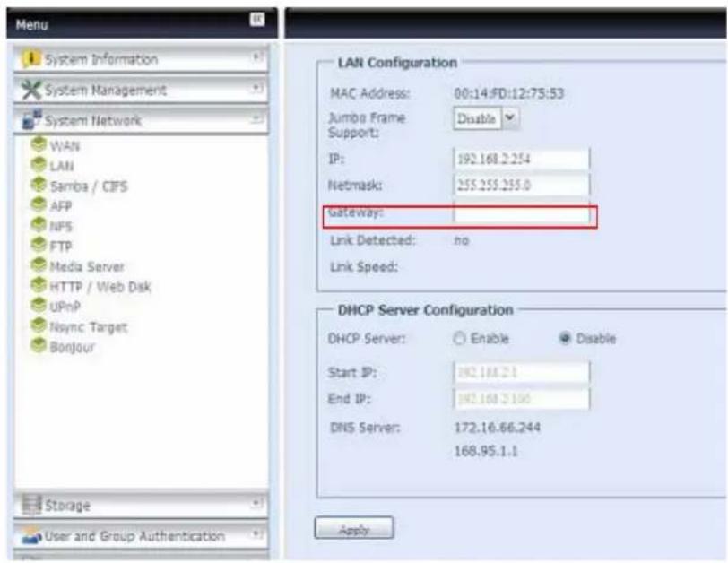Open the WAN settings page

[x=65, y=147]
